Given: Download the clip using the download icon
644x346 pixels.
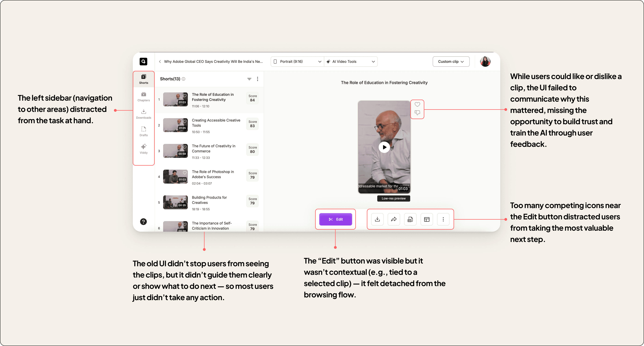Looking at the screenshot, I should tap(377, 219).
